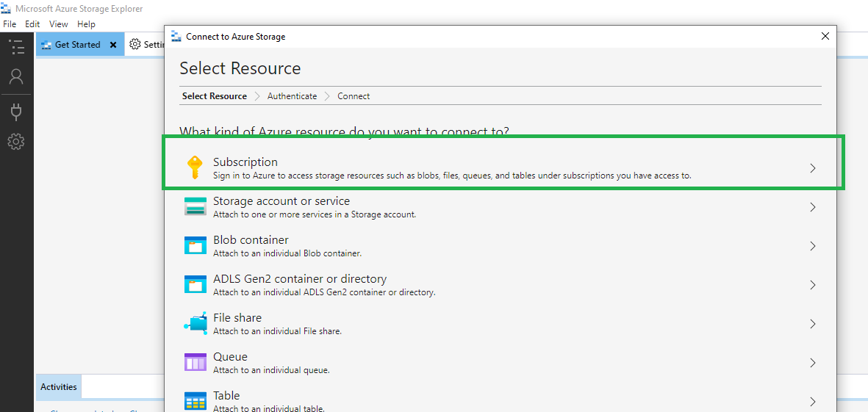Click the Connect breadcrumb step
Screen dimensions: 868x412
[x=354, y=96]
